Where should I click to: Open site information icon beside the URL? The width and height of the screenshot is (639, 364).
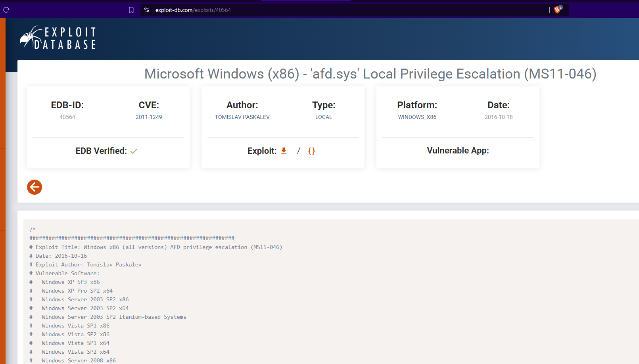coord(147,10)
